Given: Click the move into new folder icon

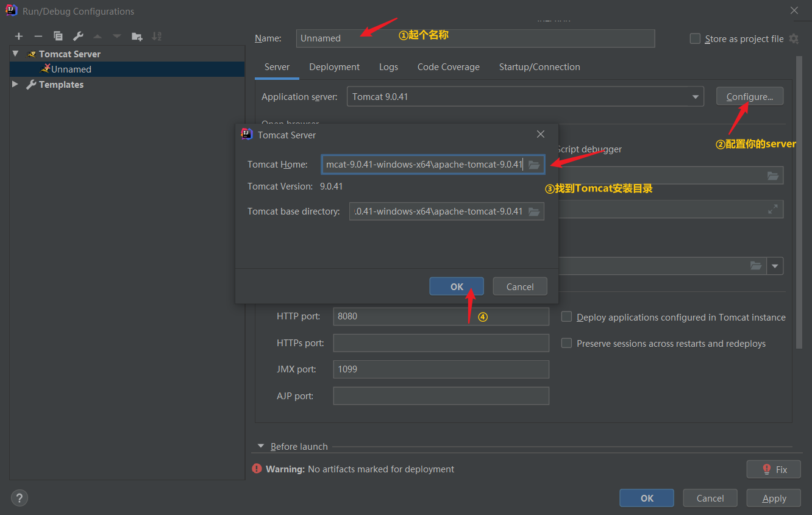Looking at the screenshot, I should [137, 37].
